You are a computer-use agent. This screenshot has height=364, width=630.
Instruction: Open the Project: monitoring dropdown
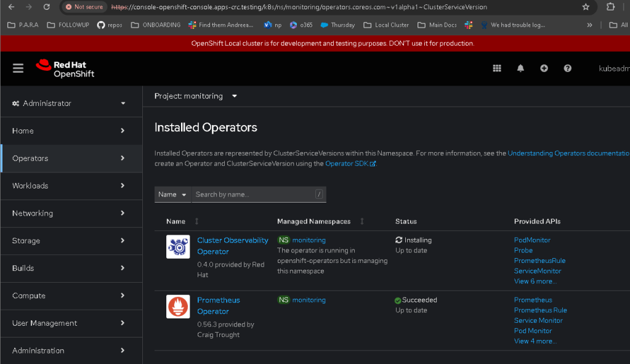[x=196, y=96]
